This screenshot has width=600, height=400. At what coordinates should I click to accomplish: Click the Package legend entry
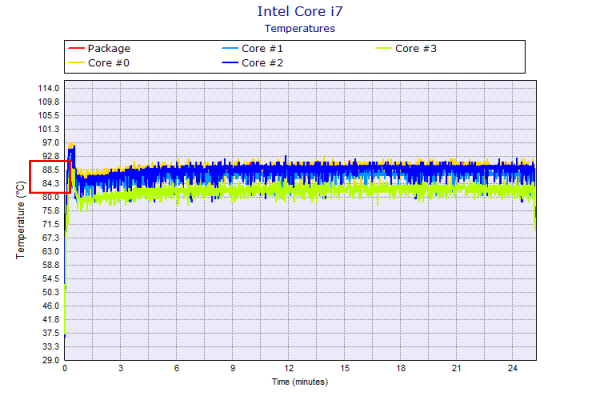[99, 49]
